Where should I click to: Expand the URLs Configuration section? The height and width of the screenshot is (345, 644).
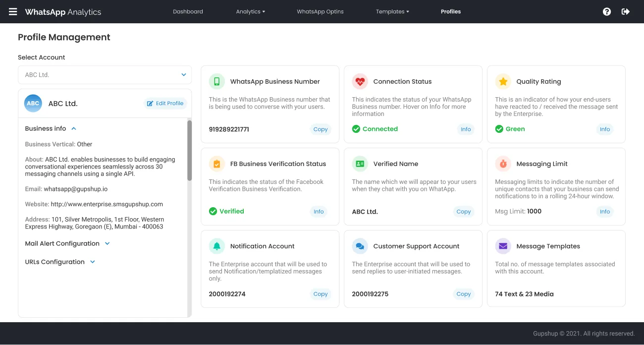click(x=60, y=262)
